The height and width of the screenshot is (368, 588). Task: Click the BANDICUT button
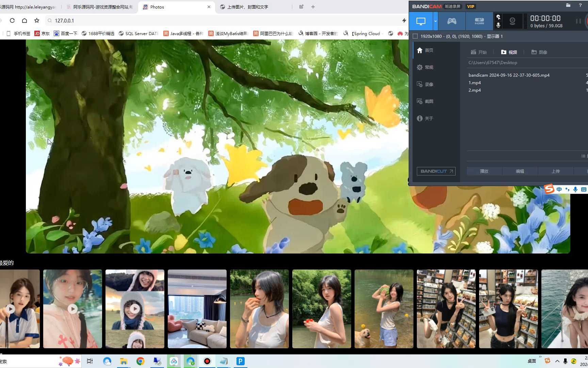(x=436, y=171)
